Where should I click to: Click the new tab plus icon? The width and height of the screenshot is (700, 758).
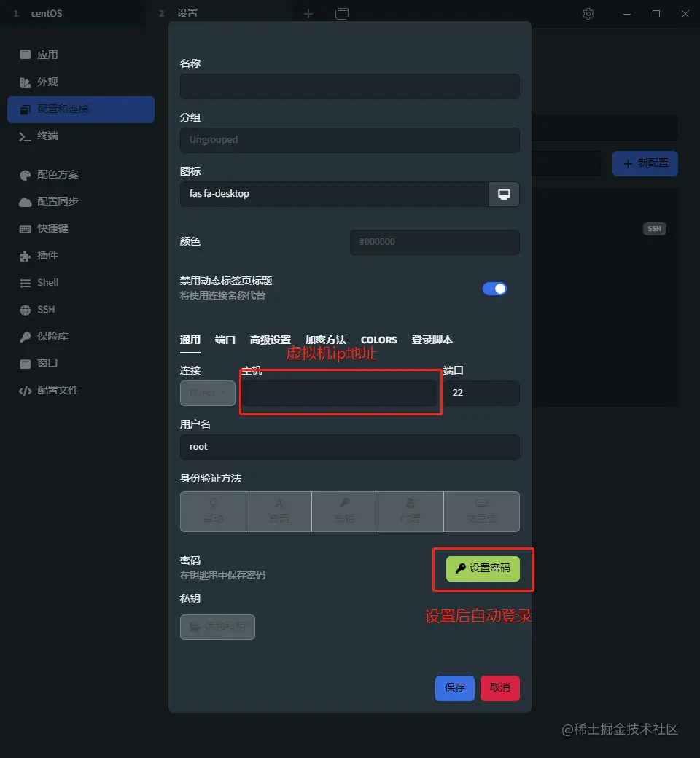coord(308,14)
